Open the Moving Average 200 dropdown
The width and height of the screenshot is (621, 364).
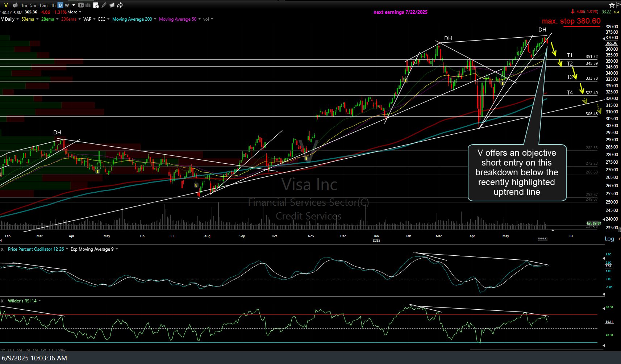point(155,19)
